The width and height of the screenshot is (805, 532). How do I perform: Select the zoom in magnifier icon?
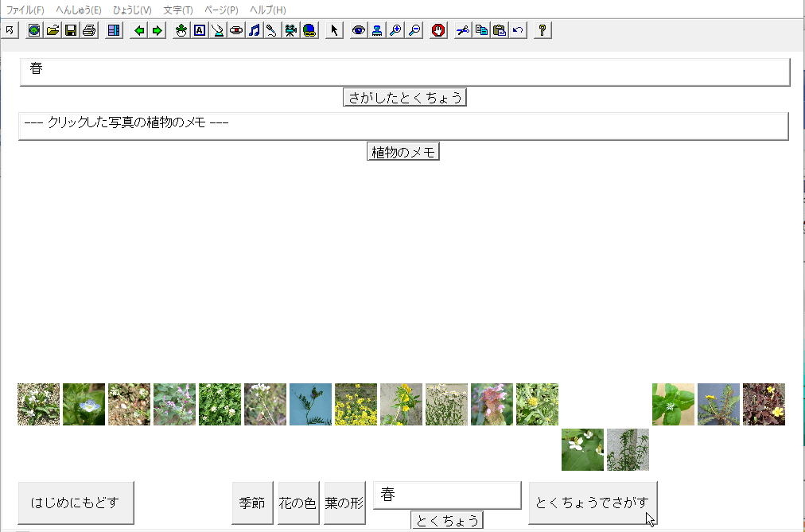point(395,30)
